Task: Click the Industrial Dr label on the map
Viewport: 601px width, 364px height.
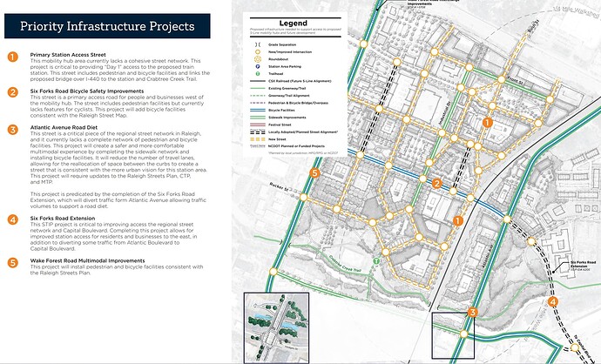Action: (444, 113)
